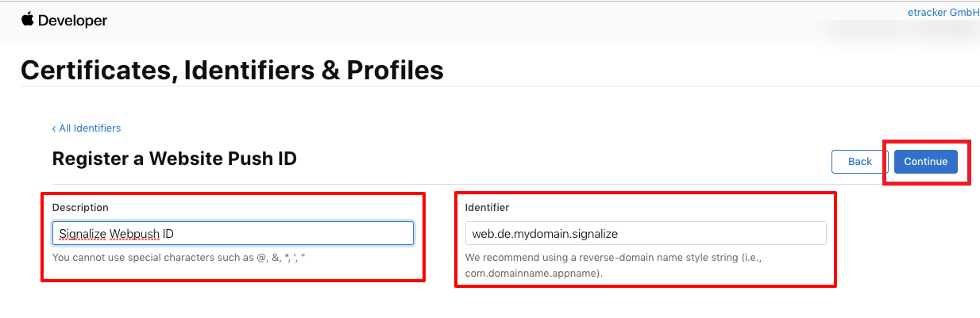The width and height of the screenshot is (980, 318).
Task: Click the Register a Website Push ID heading
Action: [x=175, y=159]
